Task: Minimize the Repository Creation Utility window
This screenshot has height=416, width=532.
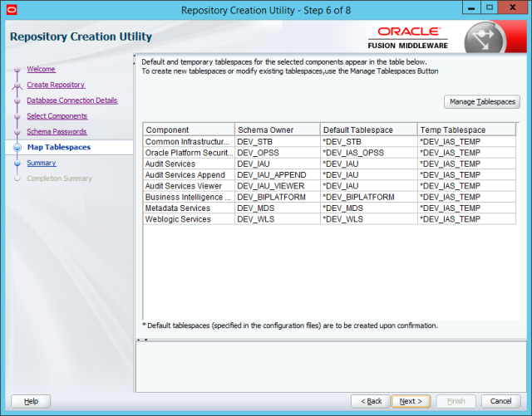Action: click(x=471, y=8)
